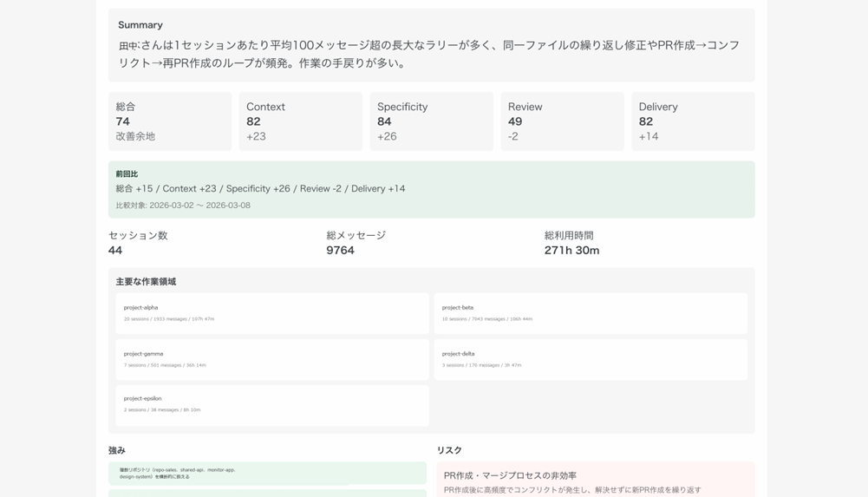This screenshot has width=868, height=497.
Task: Select the Context score card
Action: (x=300, y=121)
